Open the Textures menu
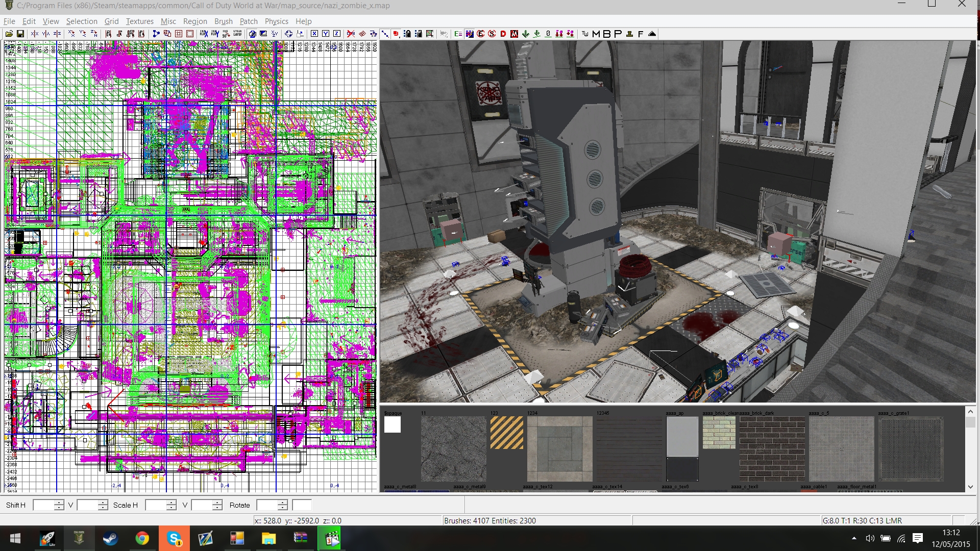Image resolution: width=980 pixels, height=551 pixels. point(139,21)
